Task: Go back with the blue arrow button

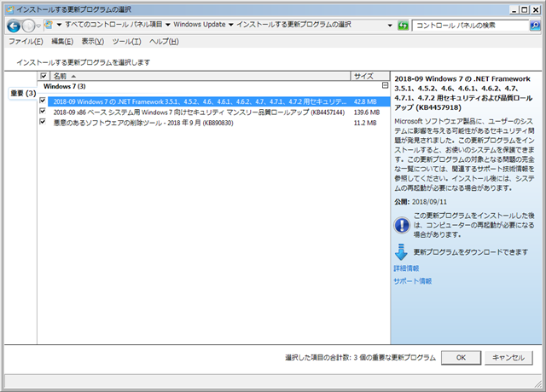Action: (x=14, y=26)
